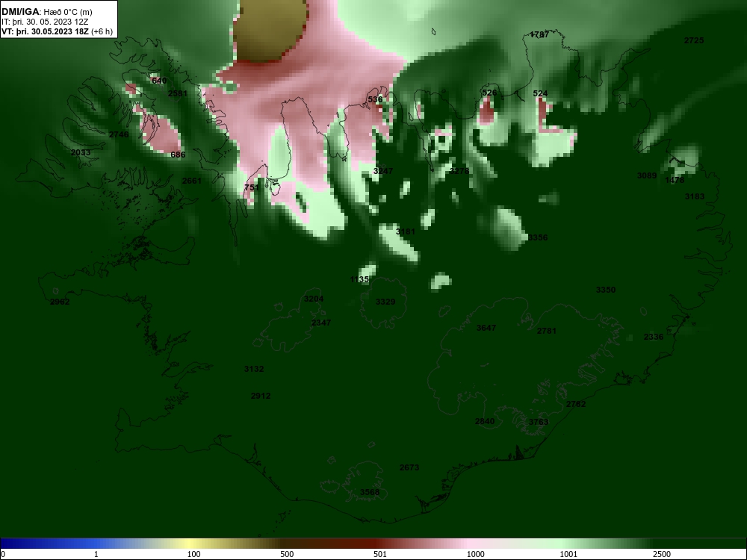Select the 3183 height label

tap(695, 196)
